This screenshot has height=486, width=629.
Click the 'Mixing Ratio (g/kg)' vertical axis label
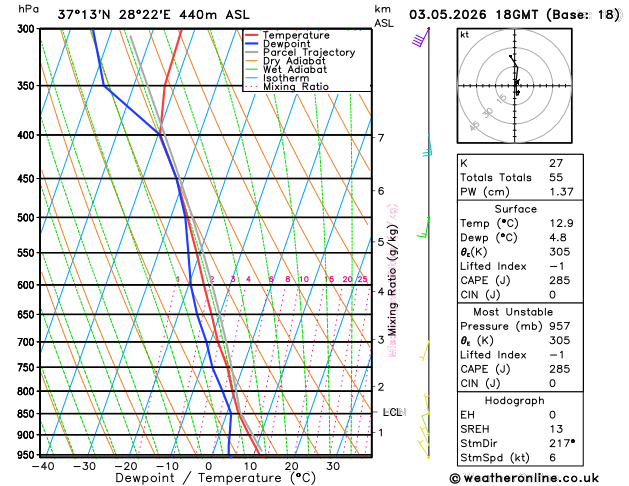coord(392,280)
